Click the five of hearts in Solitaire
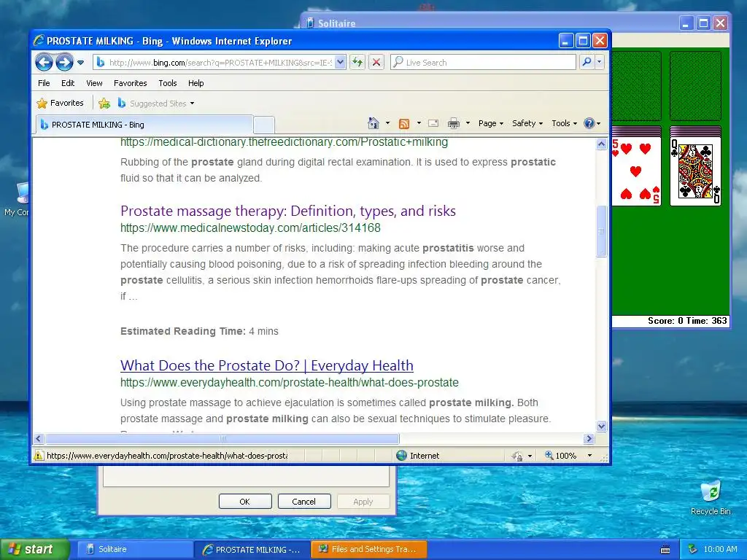 [636, 171]
